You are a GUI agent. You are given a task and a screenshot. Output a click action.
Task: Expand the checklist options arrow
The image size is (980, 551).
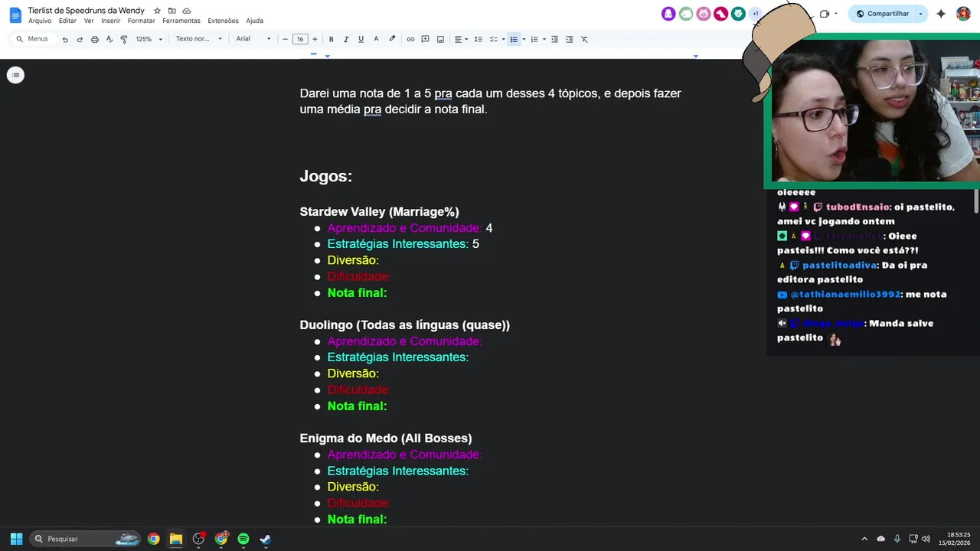coord(503,39)
